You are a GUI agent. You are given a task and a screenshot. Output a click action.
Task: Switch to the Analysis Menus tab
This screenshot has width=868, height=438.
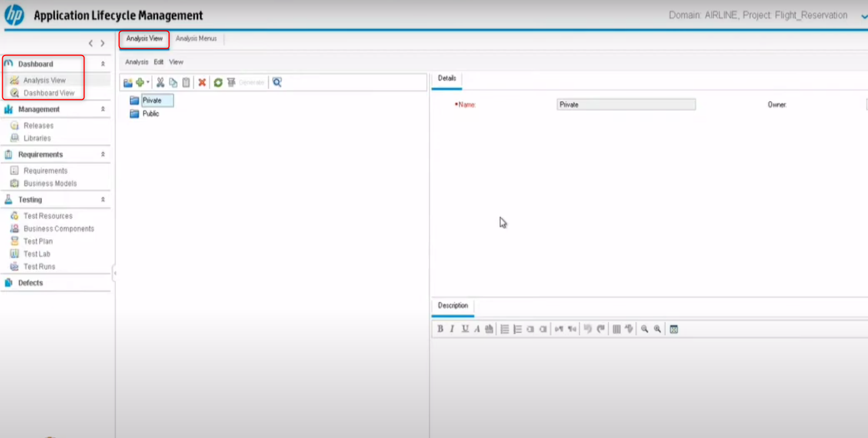point(196,39)
